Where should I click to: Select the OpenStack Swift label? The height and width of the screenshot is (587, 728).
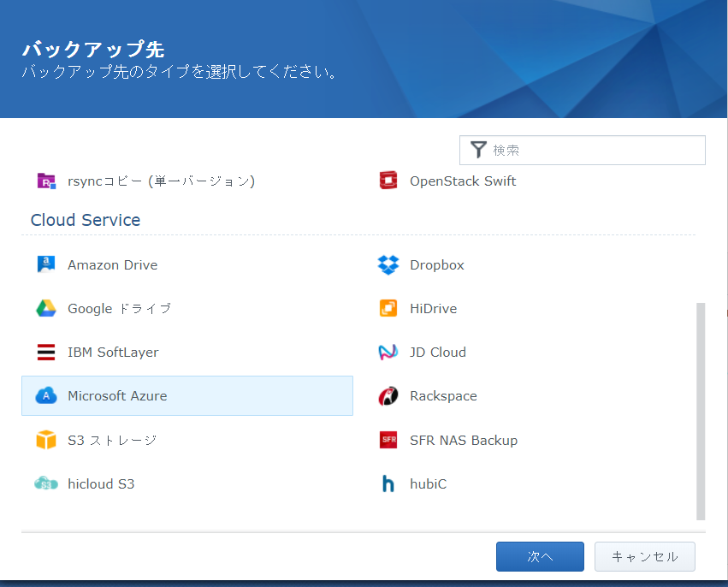tap(463, 181)
